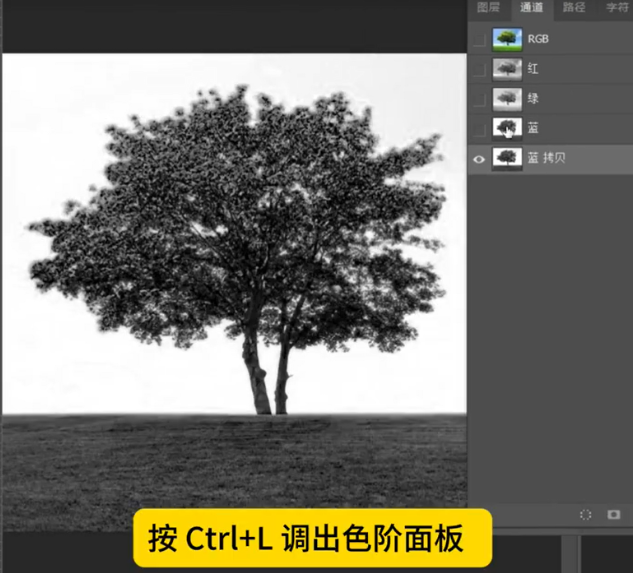633x573 pixels.
Task: Click the 红 channel thumbnail
Action: coord(507,69)
